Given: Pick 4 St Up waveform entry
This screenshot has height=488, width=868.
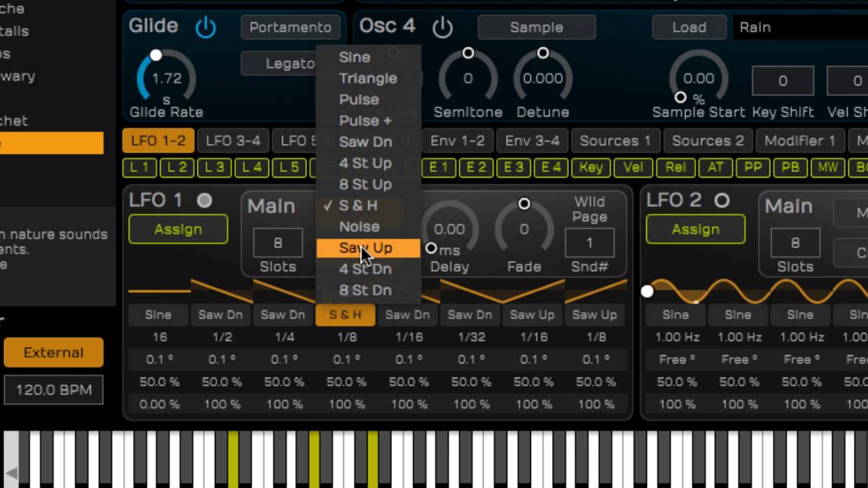Looking at the screenshot, I should tap(368, 163).
